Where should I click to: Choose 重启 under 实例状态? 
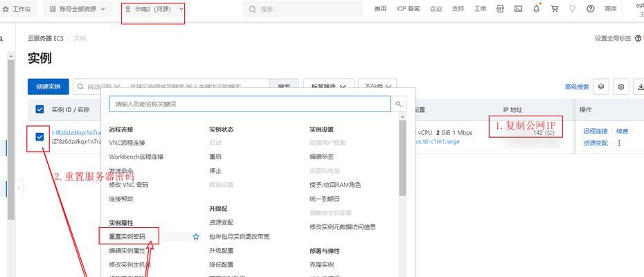pos(215,157)
